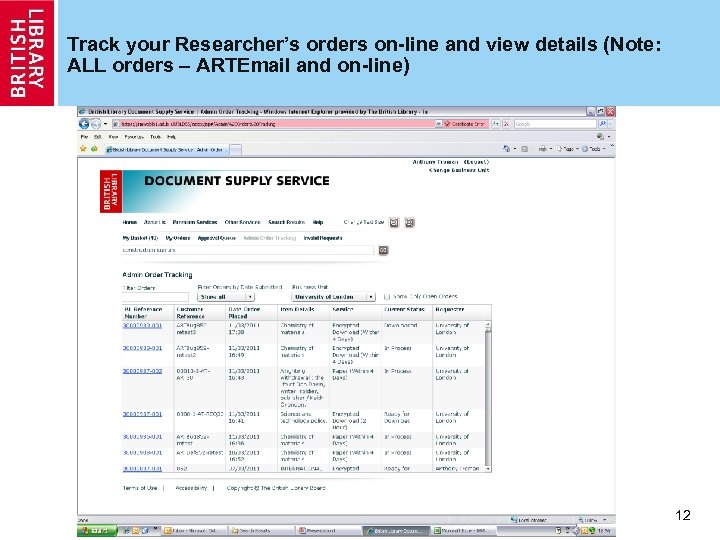Screen dimensions: 720x540
Task: Open the University of London business unit dropdown
Action: point(333,297)
